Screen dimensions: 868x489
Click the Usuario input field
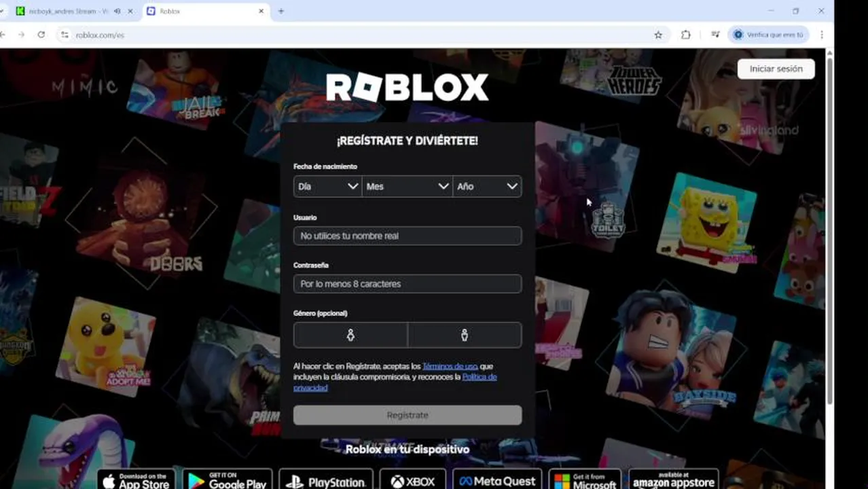[408, 236]
